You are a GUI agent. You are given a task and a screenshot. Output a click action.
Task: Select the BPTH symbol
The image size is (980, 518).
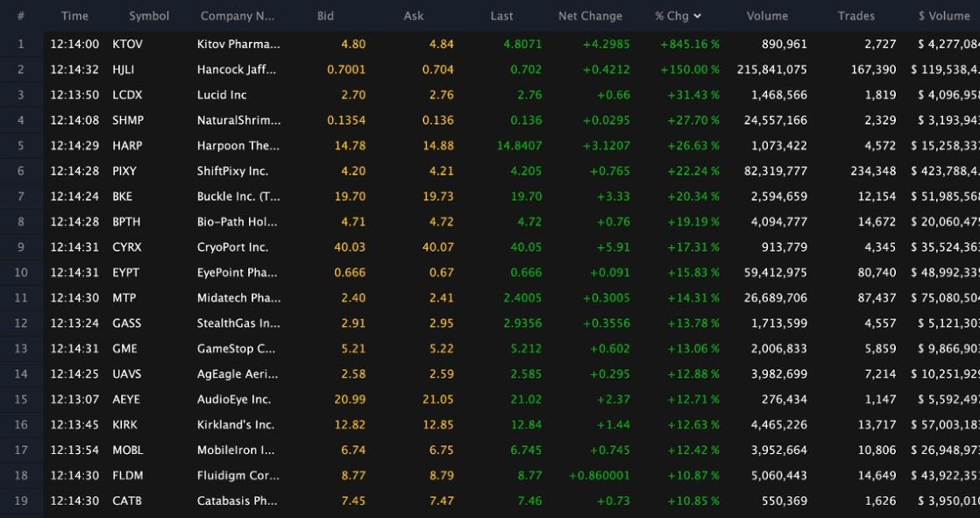tap(126, 222)
